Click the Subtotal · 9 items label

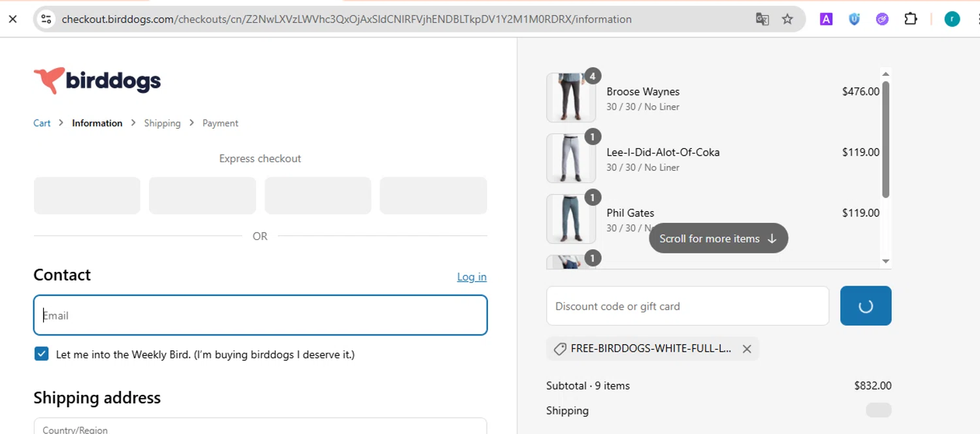tap(588, 386)
